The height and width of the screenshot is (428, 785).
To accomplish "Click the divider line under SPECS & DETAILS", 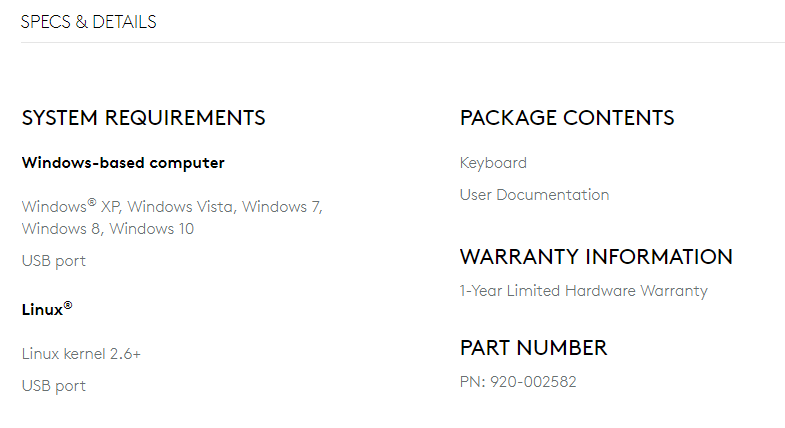I will point(402,42).
